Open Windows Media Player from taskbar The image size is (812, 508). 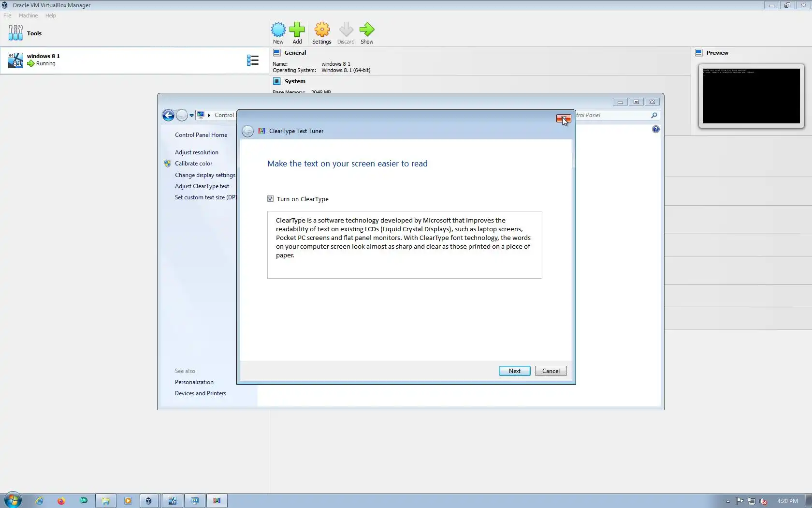click(128, 501)
